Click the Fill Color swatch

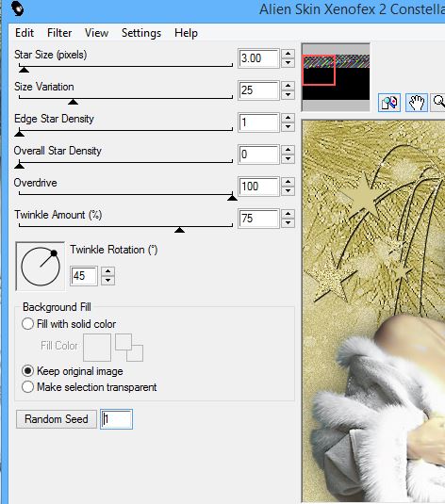(97, 348)
